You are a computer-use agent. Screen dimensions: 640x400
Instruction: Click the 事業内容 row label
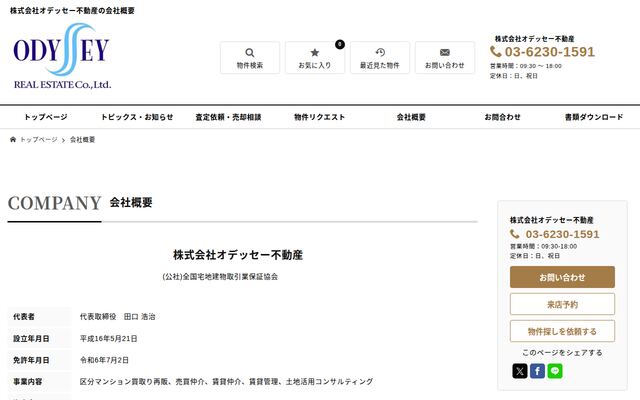pos(27,382)
